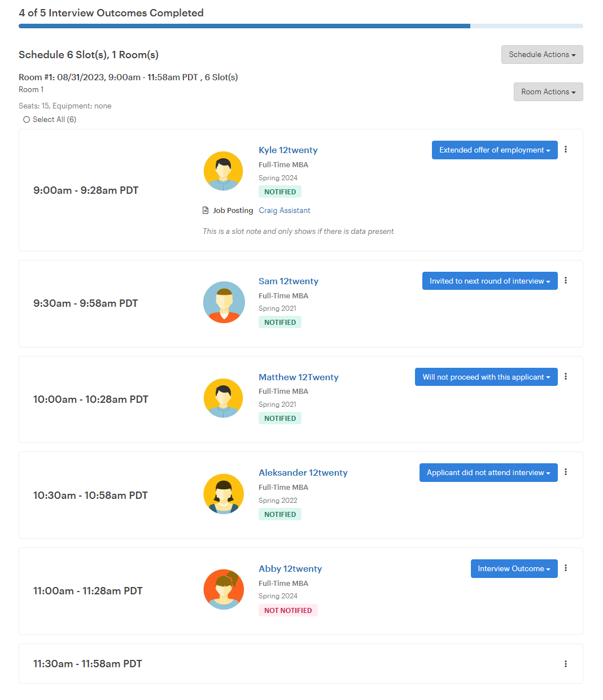This screenshot has height=700, width=603.
Task: Change the Will not proceed with this applicant outcome
Action: [x=486, y=377]
